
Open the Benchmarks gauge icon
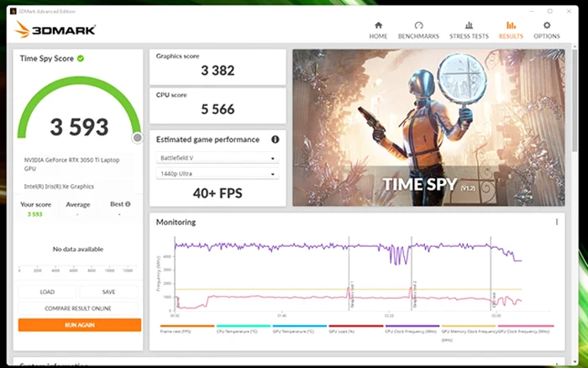coord(418,25)
